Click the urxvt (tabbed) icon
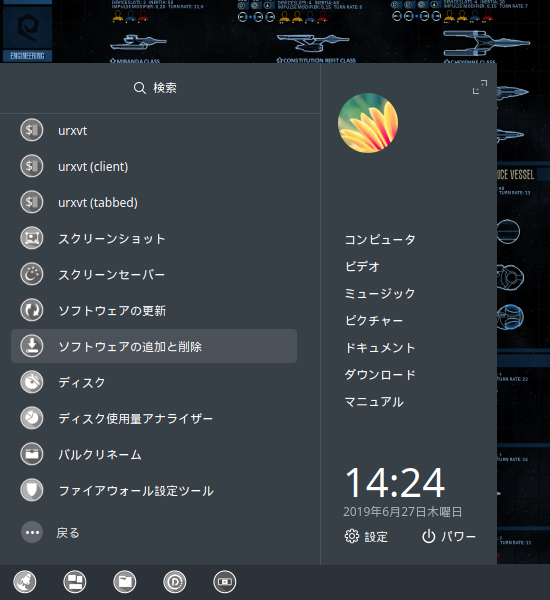 click(32, 202)
